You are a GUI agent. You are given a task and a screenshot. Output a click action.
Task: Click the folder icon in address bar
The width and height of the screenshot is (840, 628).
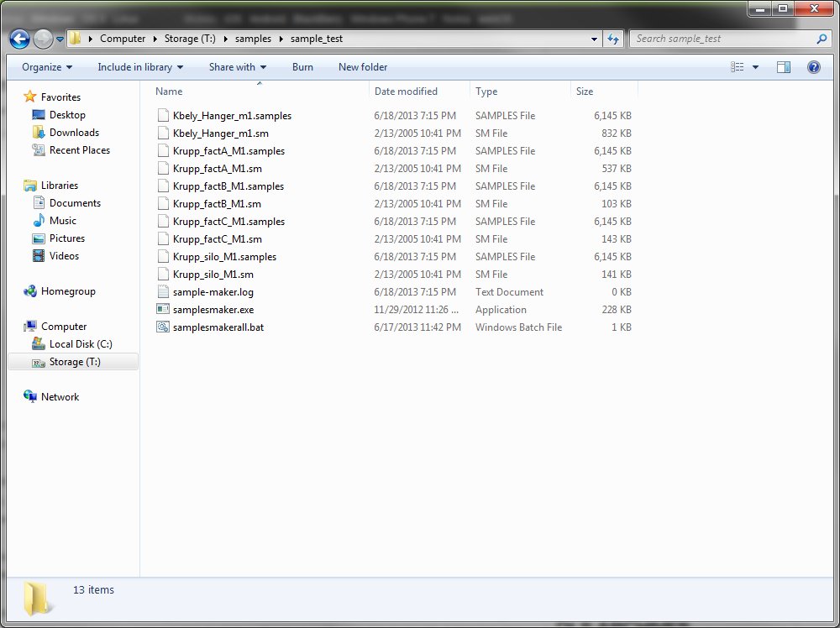click(75, 39)
